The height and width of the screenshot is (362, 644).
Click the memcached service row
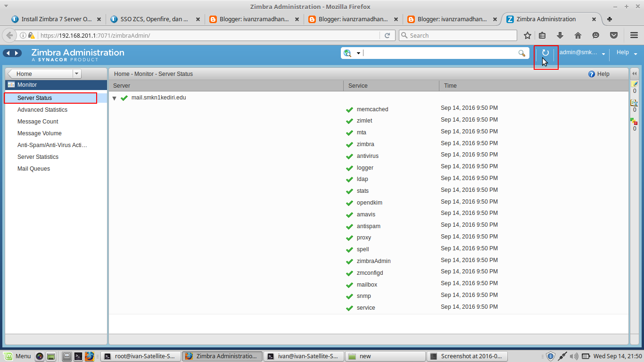[372, 109]
